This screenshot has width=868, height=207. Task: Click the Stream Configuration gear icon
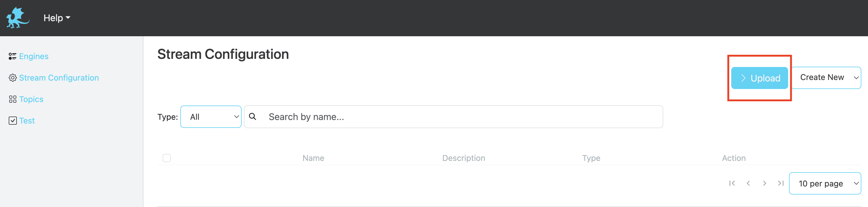(12, 78)
